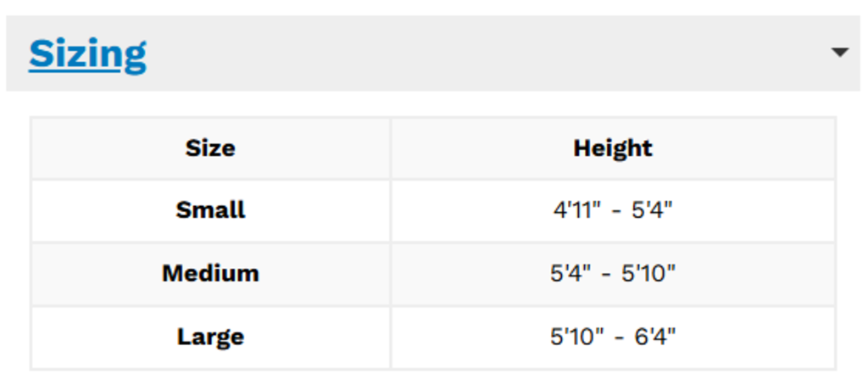Screen dimensions: 868x374
Task: Click the 6'4" maximum height for Large
Action: [x=654, y=337]
